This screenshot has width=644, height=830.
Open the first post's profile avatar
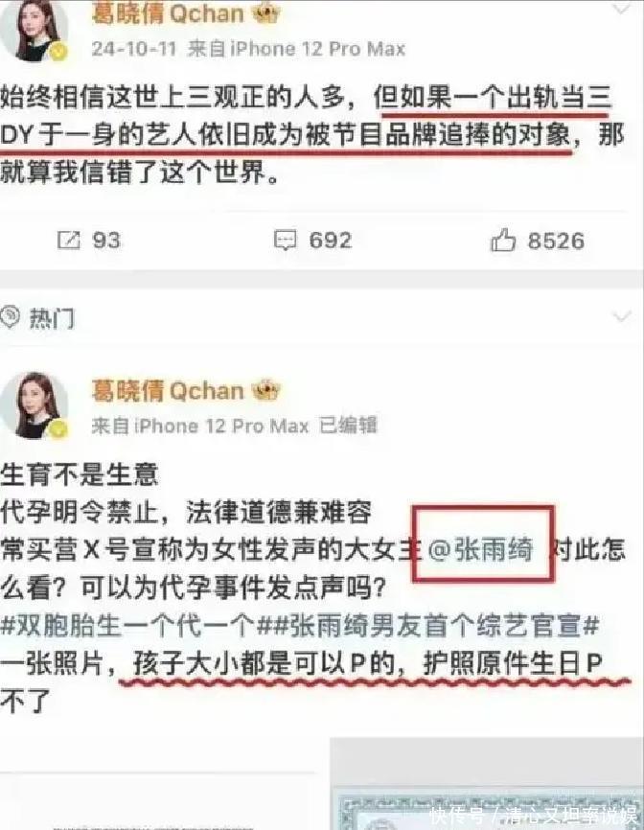pyautogui.click(x=33, y=29)
